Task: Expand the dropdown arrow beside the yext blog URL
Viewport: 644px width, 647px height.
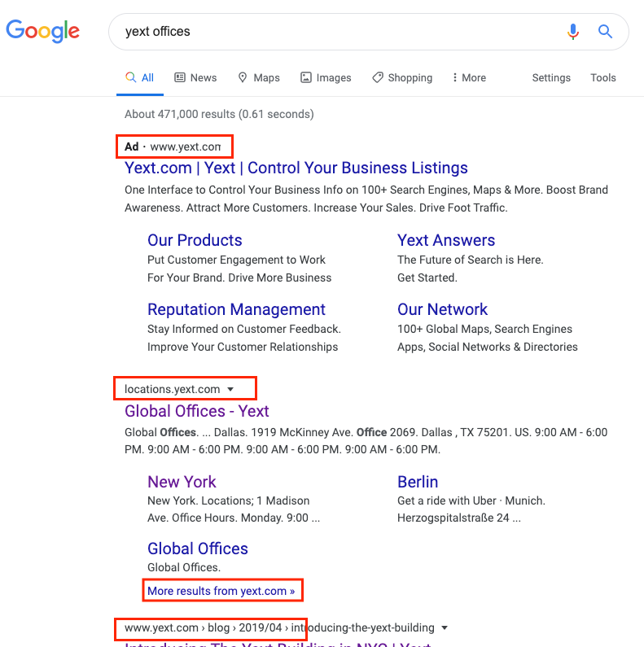Action: 445,627
